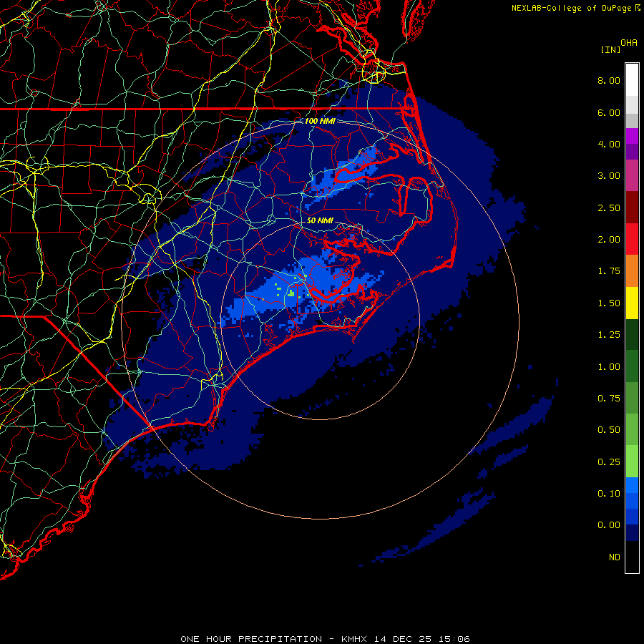Screen dimensions: 644x644
Task: Click the 0.75 legend value
Action: (609, 399)
